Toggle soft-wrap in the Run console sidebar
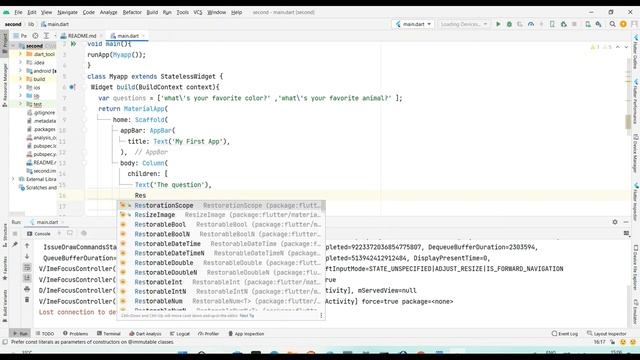This screenshot has width=640, height=360. click(x=27, y=267)
